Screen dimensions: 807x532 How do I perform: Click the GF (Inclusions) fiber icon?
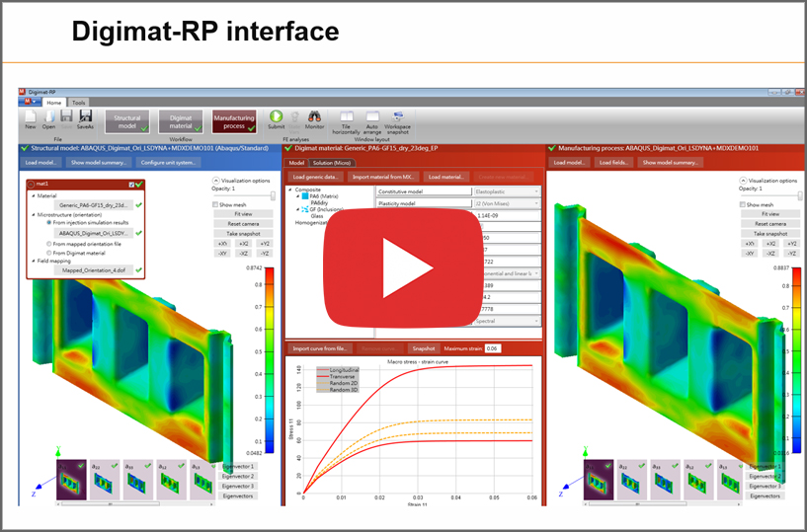coord(304,209)
